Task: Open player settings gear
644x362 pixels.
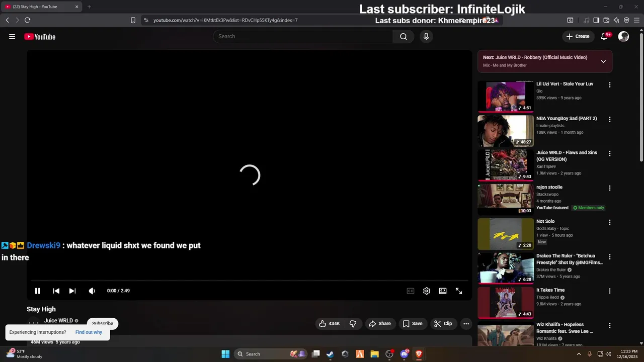Action: pos(427,291)
